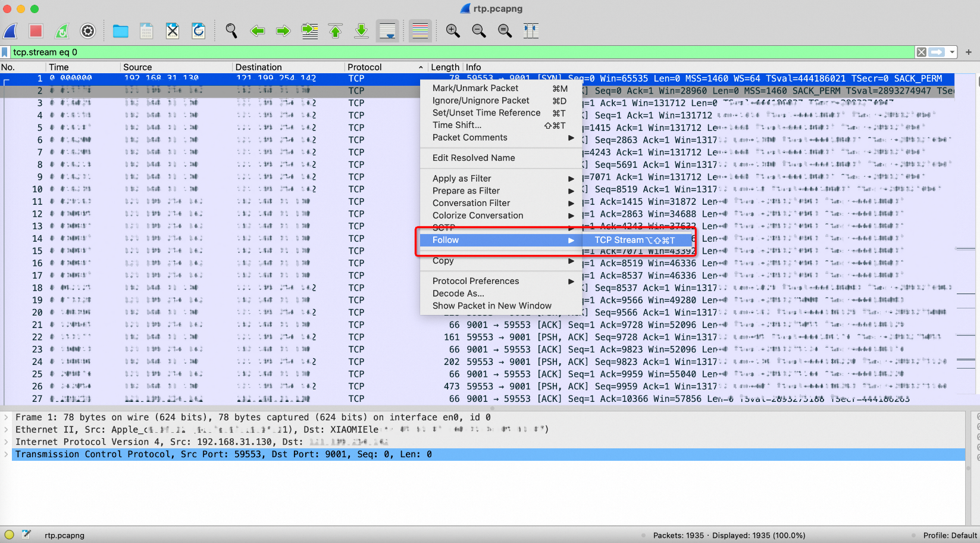Zoom in the packet text
The image size is (980, 543).
pyautogui.click(x=453, y=31)
